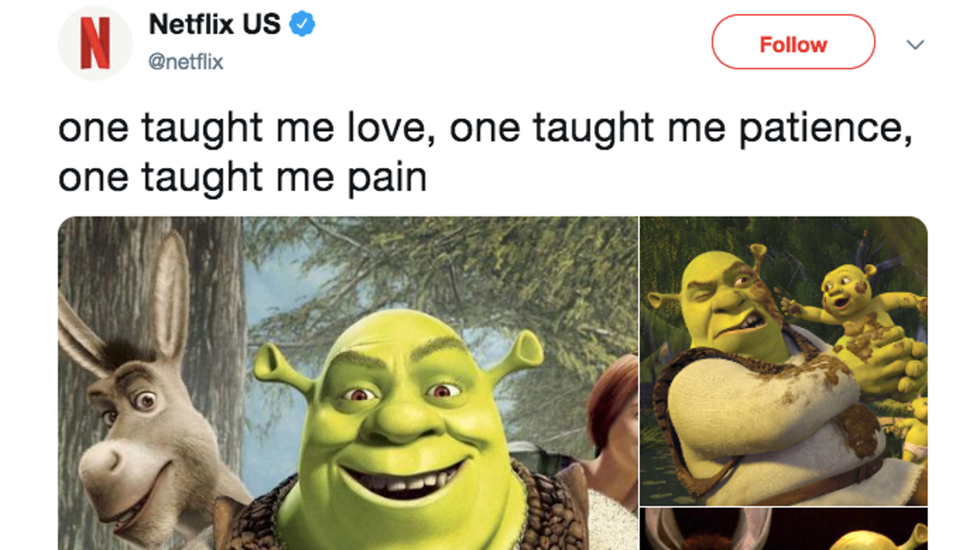
Task: Follow the Netflix US account
Action: pyautogui.click(x=793, y=42)
